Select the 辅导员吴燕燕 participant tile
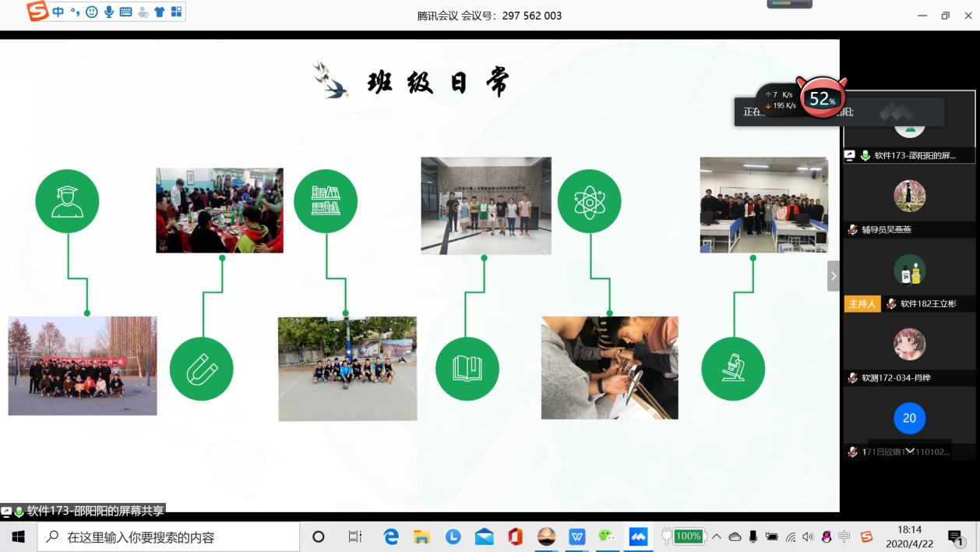The height and width of the screenshot is (552, 980). click(909, 202)
